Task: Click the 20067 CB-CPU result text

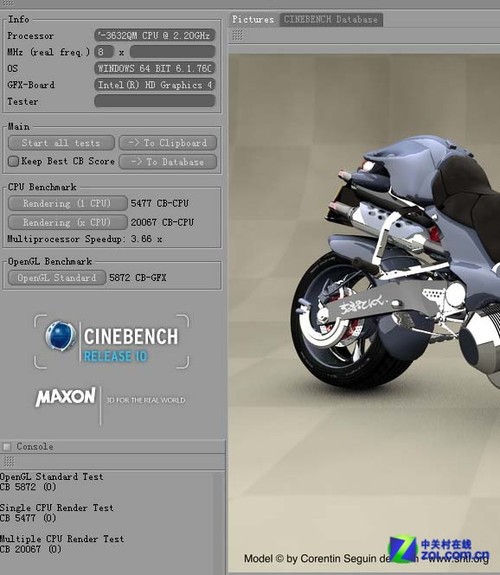Action: 162,222
